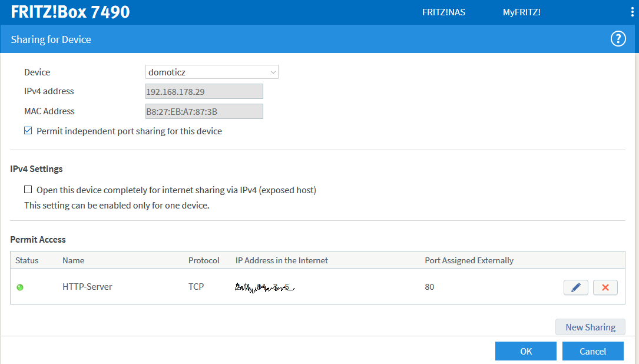Image resolution: width=639 pixels, height=364 pixels.
Task: Click the MAC Address field
Action: tap(204, 111)
